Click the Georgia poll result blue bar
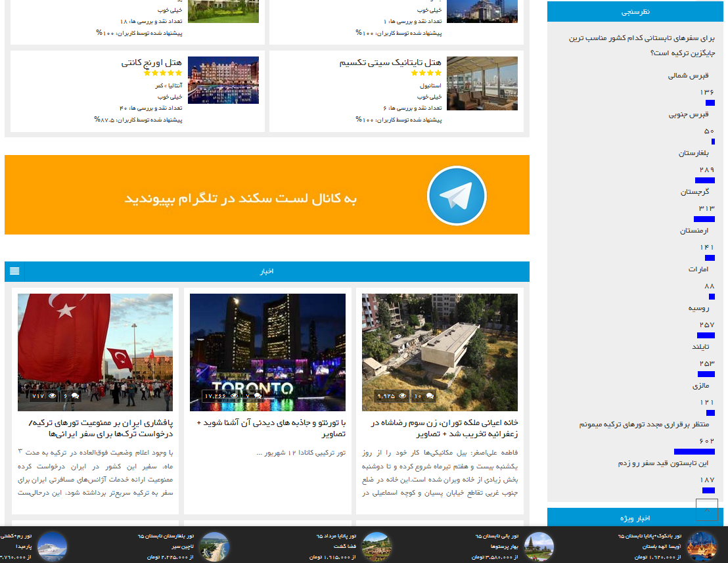Screen dimensions: 728x563 (x=704, y=219)
